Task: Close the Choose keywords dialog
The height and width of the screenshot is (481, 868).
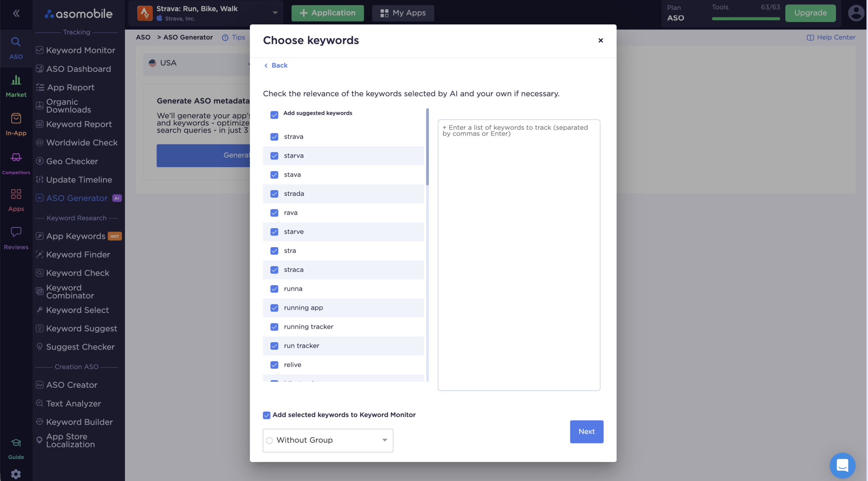Action: (600, 40)
